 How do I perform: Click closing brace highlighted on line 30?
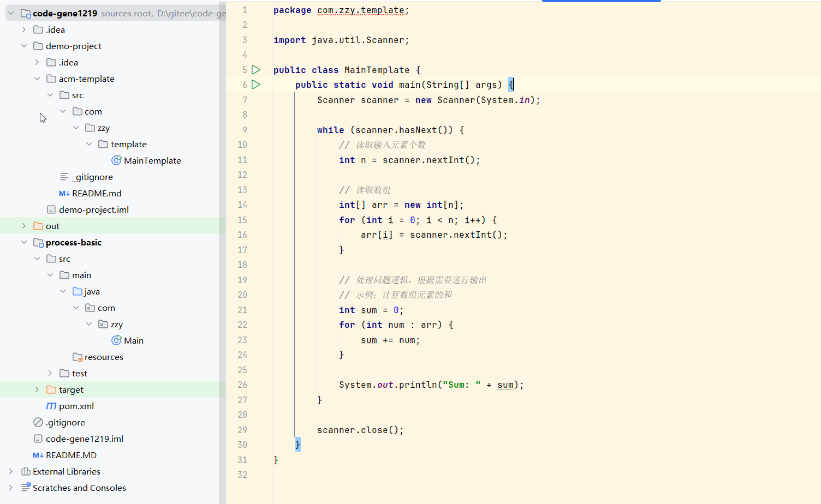coord(298,445)
